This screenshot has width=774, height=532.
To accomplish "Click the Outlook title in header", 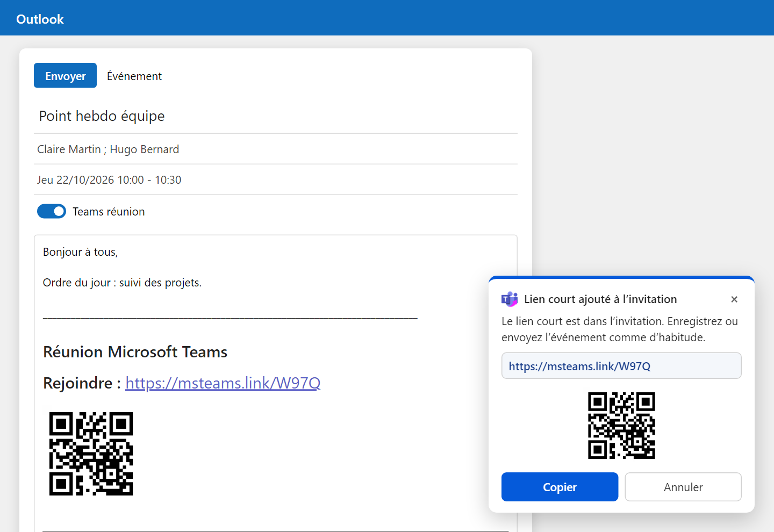I will (40, 19).
